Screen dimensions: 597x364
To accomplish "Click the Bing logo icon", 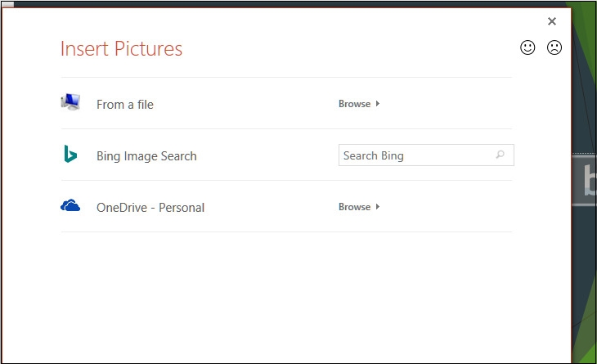I will [70, 155].
